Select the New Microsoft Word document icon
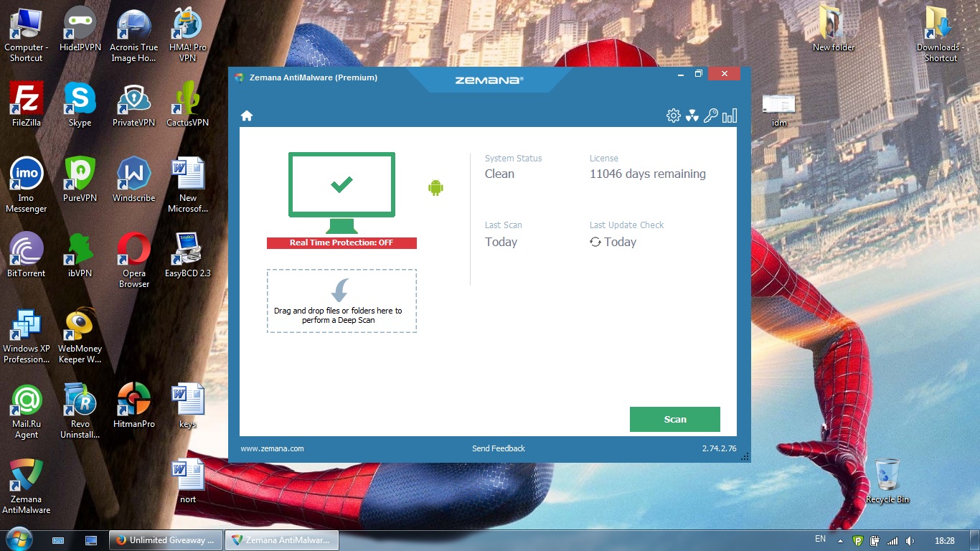 pos(188,185)
